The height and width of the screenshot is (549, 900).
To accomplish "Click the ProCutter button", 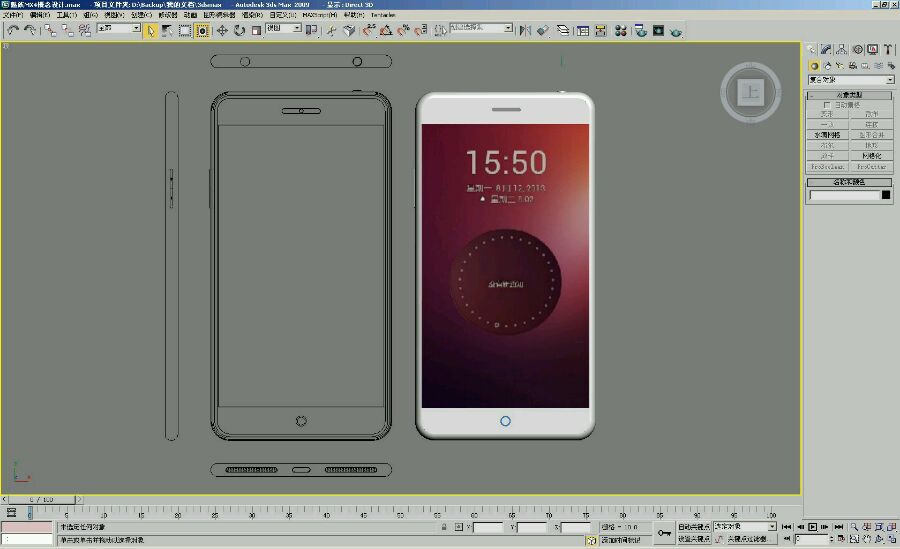I will point(871,167).
